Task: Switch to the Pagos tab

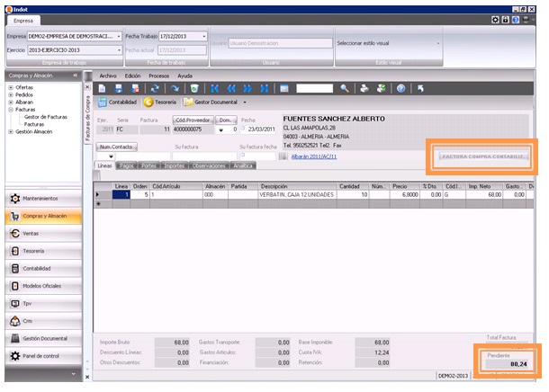Action: tap(126, 165)
